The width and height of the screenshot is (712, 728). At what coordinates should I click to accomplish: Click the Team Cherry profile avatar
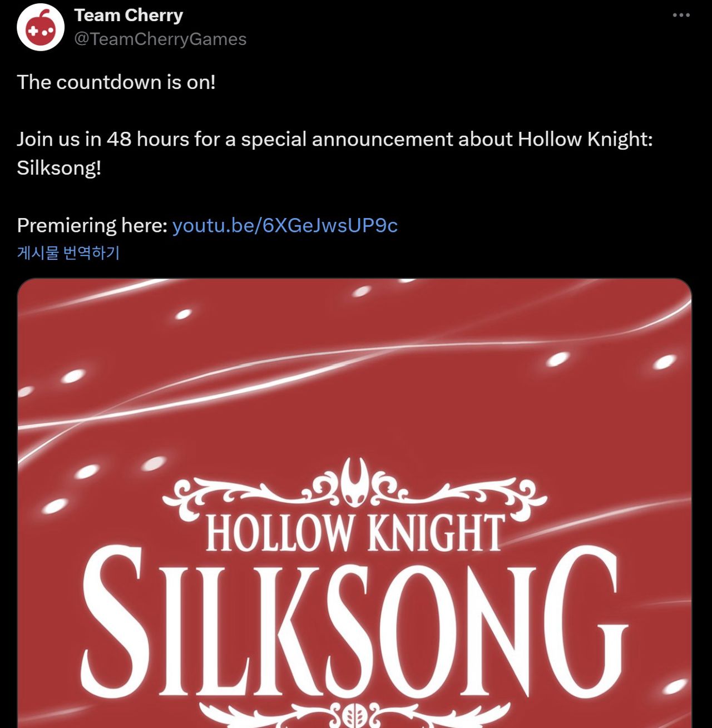[x=41, y=27]
